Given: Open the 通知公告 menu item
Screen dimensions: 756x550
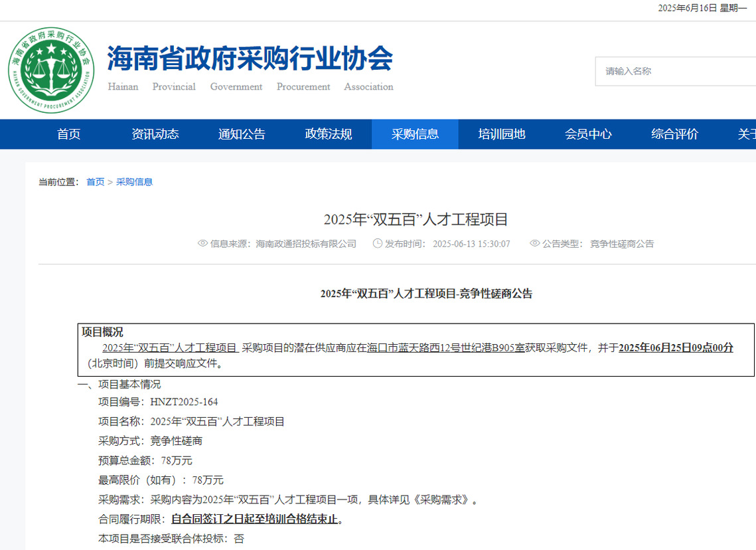Looking at the screenshot, I should (x=242, y=134).
